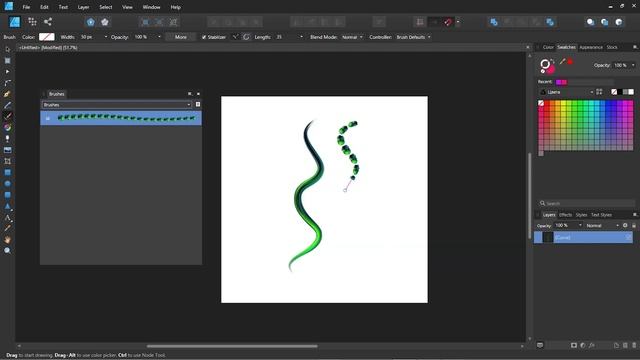Switch to the Effects tab

[565, 215]
